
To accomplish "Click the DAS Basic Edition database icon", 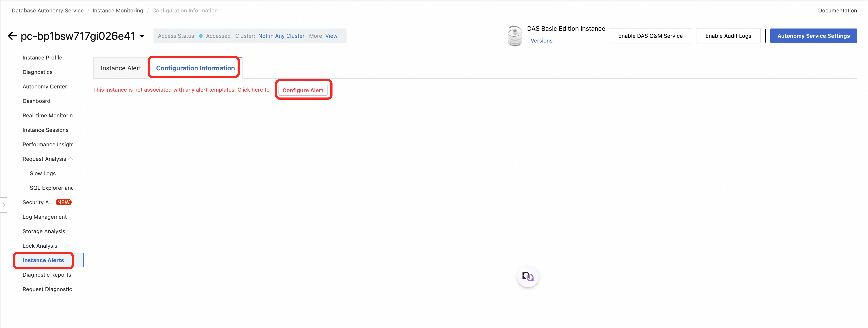I will tap(514, 36).
